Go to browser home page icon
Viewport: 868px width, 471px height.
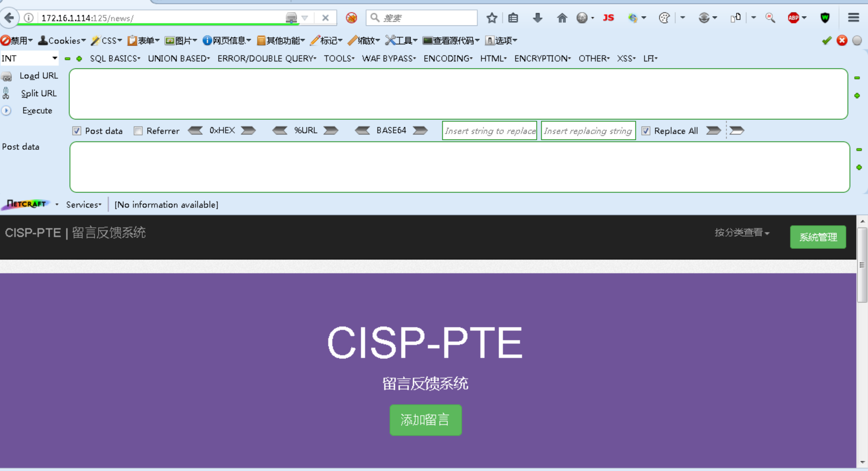tap(562, 18)
